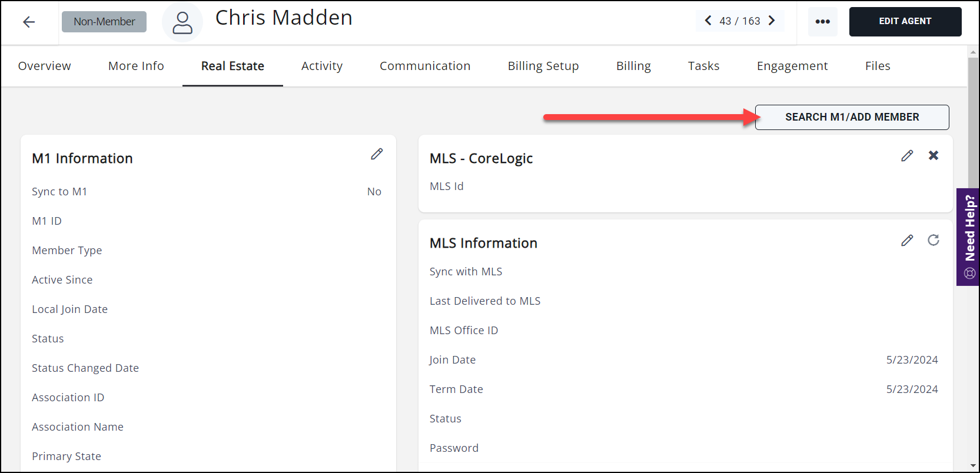Switch to the Overview tab
This screenshot has height=473, width=980.
pyautogui.click(x=45, y=66)
